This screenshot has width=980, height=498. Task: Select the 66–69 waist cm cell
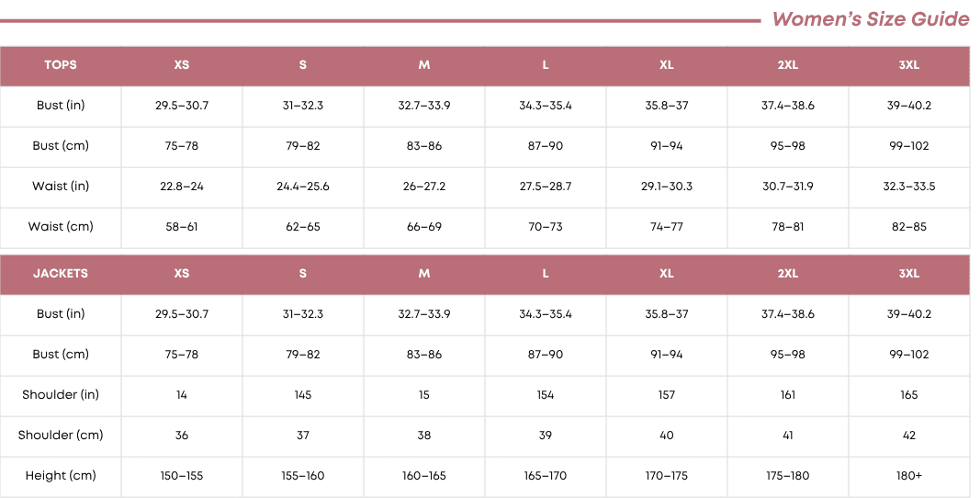[424, 227]
